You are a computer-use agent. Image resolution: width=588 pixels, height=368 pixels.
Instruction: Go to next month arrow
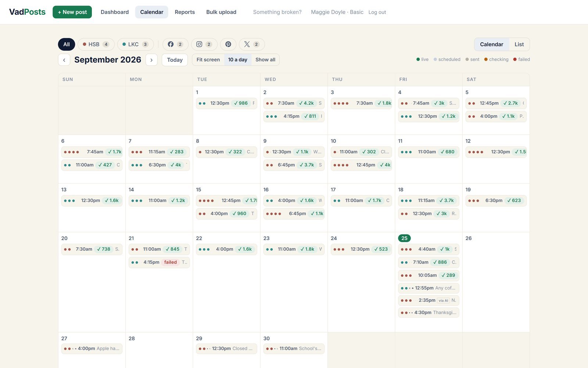point(151,60)
